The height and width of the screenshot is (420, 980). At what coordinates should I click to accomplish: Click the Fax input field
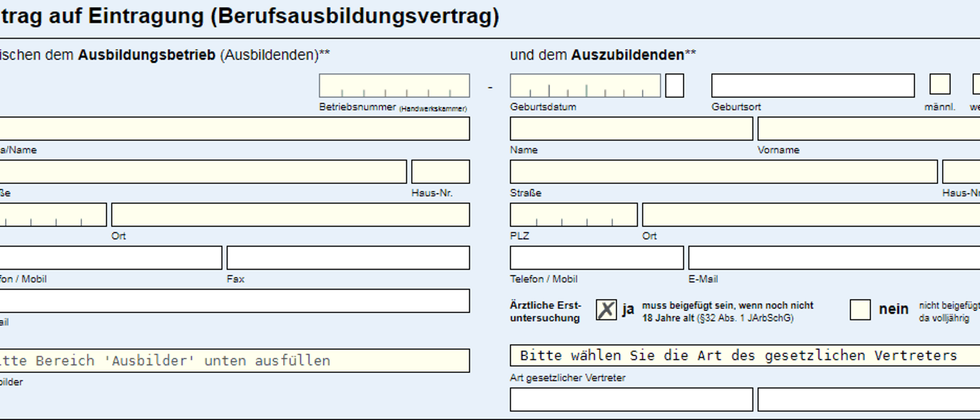(348, 258)
